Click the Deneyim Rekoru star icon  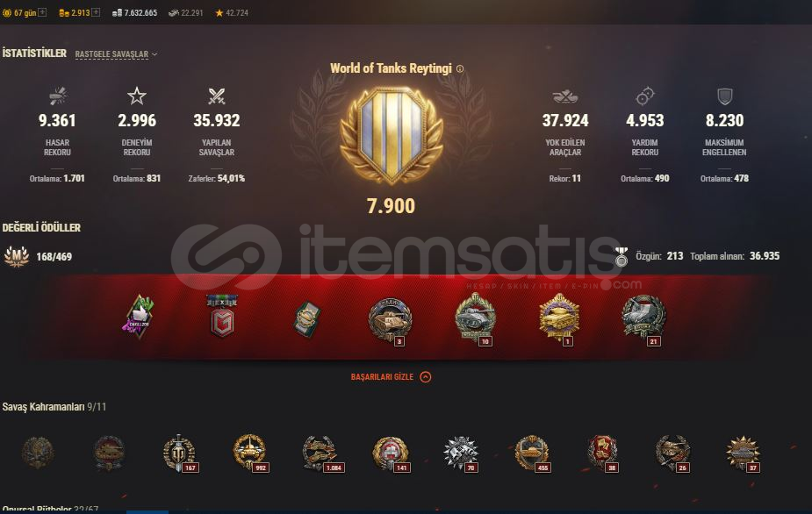137,96
